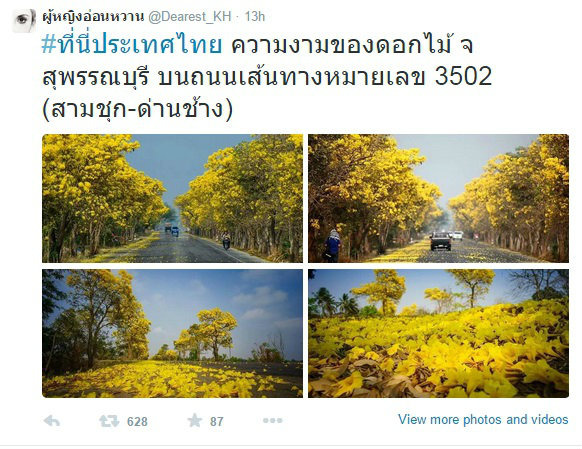Click the reply arrow icon
Image resolution: width=582 pixels, height=449 pixels.
tap(52, 421)
